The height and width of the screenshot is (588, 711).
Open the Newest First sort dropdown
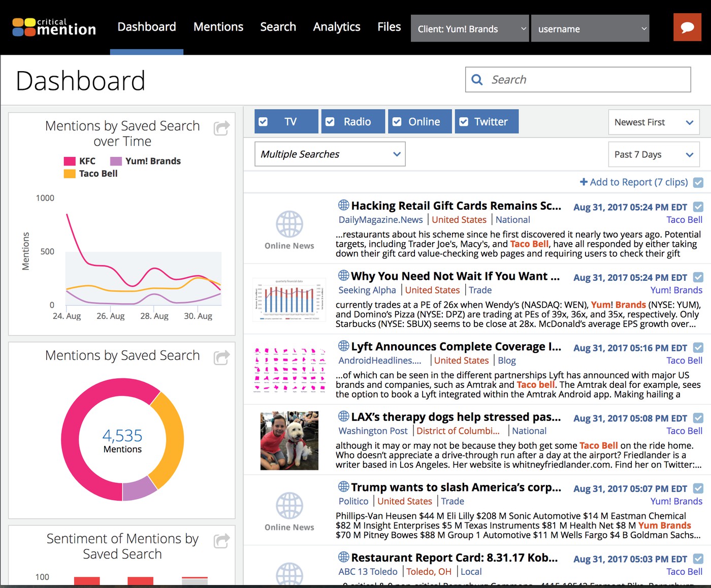click(x=653, y=122)
